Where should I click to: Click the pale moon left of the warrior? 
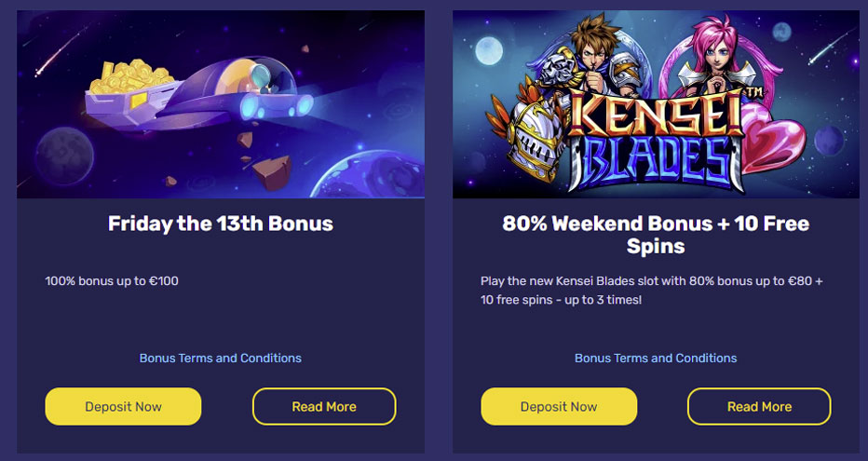point(488,51)
